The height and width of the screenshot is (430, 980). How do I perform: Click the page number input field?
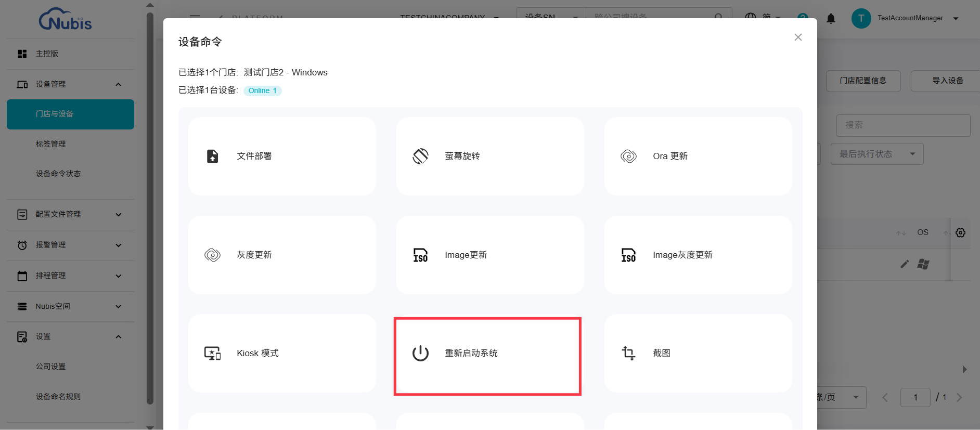(915, 397)
